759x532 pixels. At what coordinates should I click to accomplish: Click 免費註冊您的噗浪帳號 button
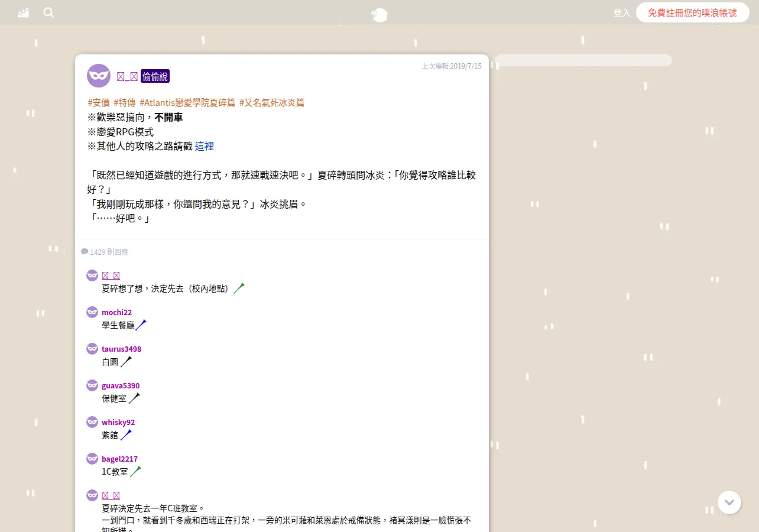pyautogui.click(x=693, y=12)
